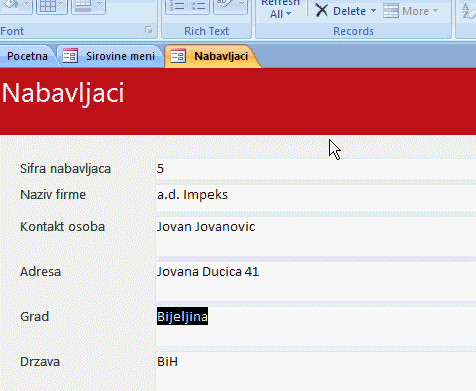Open text highlight color dropdown arrow
This screenshot has width=476, height=391.
[x=241, y=4]
